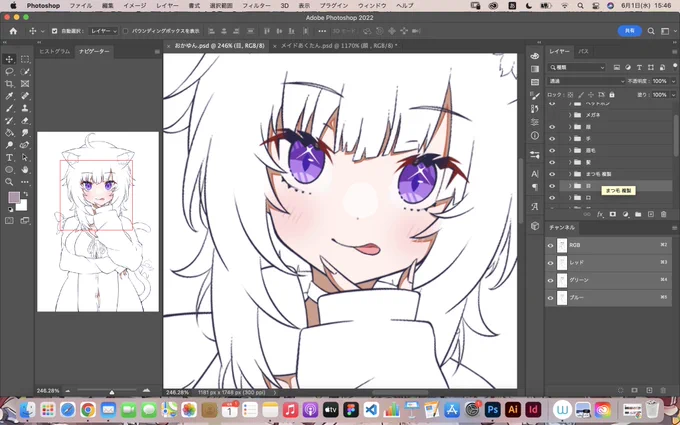Switch to the パス tab
Screen dimensions: 680x425
(x=584, y=51)
